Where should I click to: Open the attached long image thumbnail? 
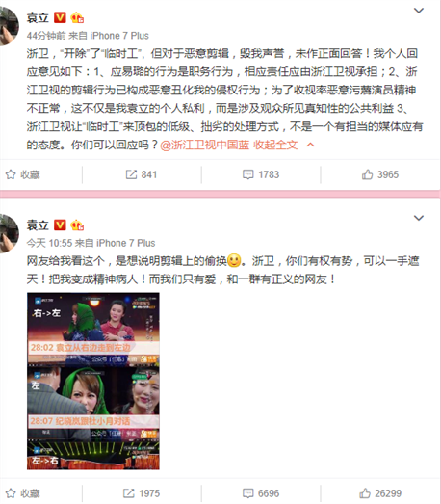pyautogui.click(x=93, y=381)
